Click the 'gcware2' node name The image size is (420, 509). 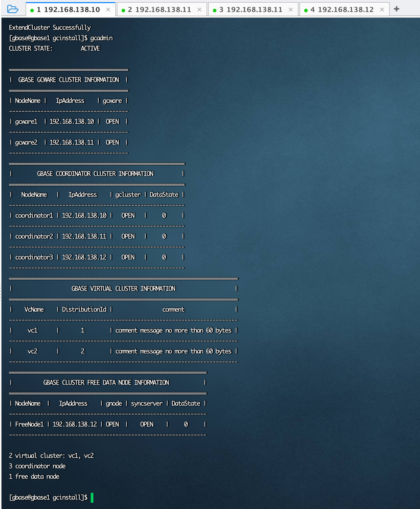[26, 143]
